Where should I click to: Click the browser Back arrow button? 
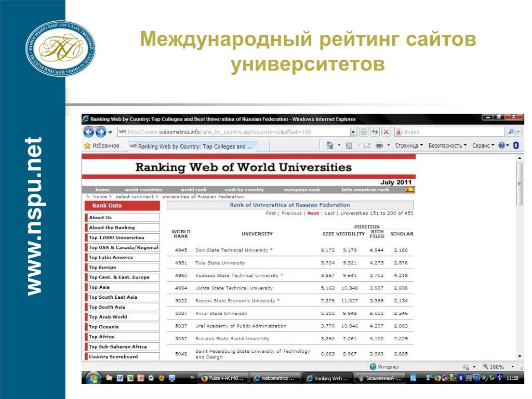click(89, 132)
